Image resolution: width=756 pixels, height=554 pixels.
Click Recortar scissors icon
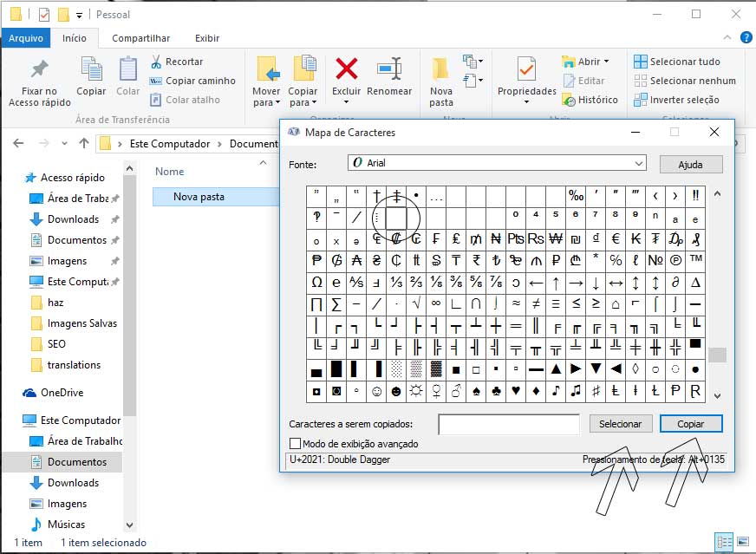pos(156,62)
